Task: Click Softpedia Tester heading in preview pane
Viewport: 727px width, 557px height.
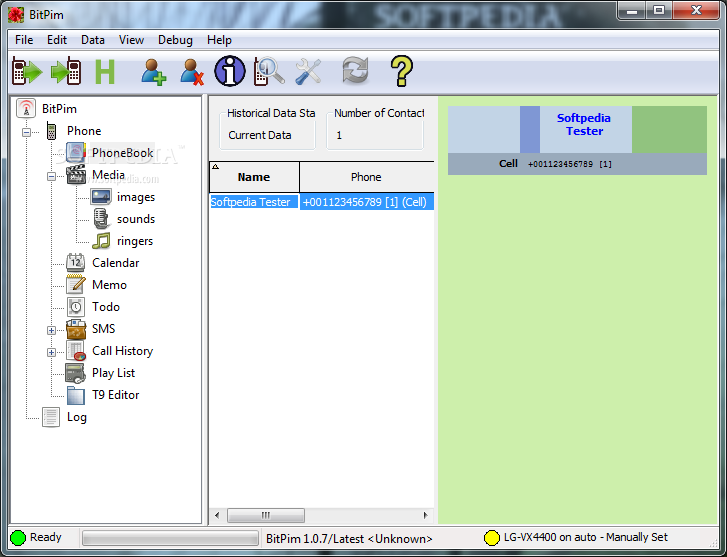Action: click(x=584, y=125)
